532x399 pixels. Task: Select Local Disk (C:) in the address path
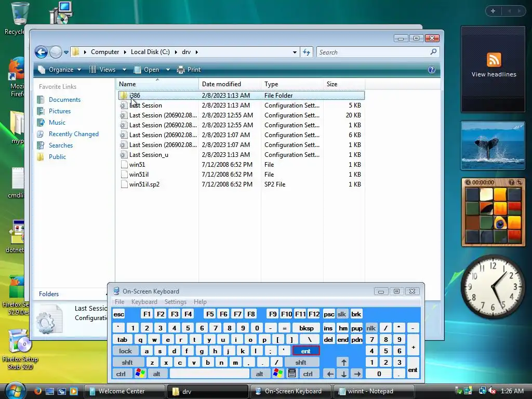coord(150,52)
